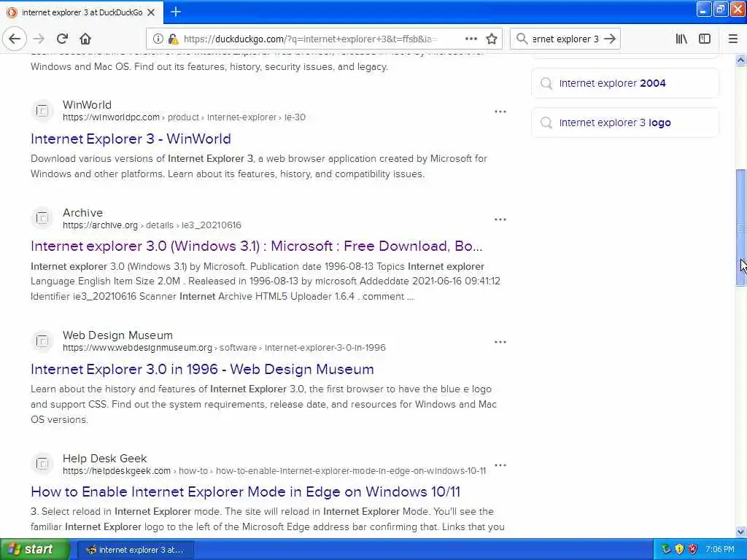Open the Internet Explorer 3 - WinWorld link
The width and height of the screenshot is (747, 560).
coord(131,139)
